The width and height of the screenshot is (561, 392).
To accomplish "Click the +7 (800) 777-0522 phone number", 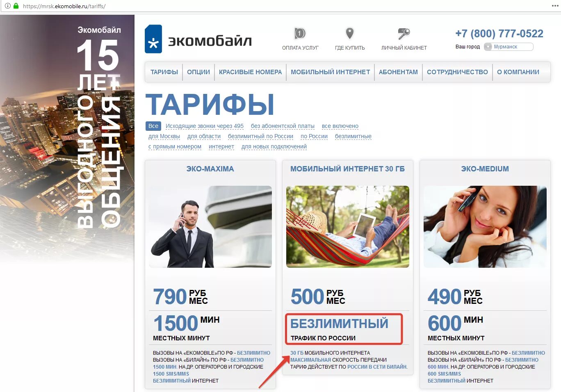I will coord(499,34).
